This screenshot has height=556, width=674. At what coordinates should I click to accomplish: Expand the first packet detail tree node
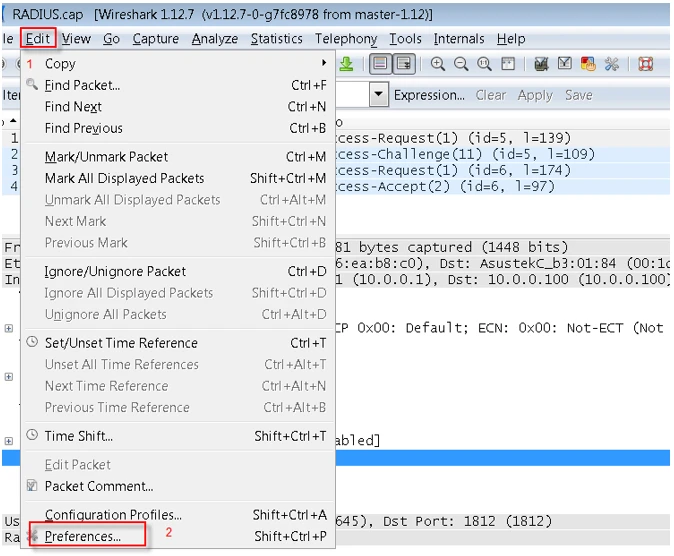pos(9,328)
